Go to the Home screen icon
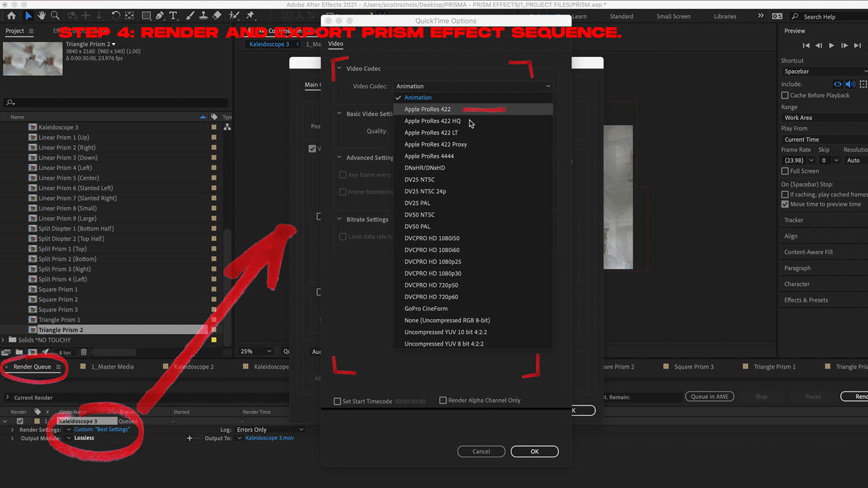Image resolution: width=868 pixels, height=488 pixels. (11, 15)
